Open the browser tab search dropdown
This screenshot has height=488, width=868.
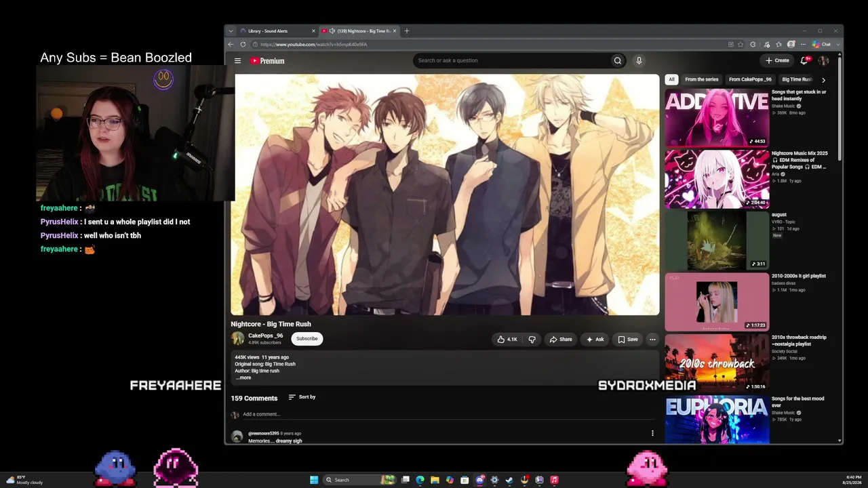pyautogui.click(x=231, y=30)
